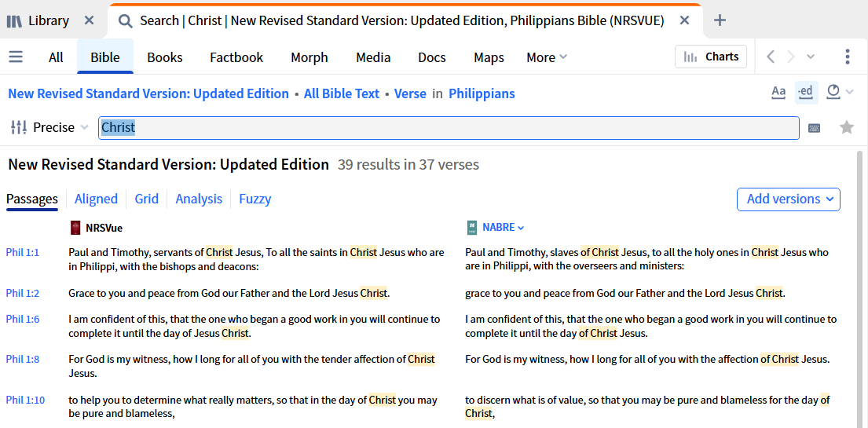
Task: Expand the More search types dropdown
Action: click(x=547, y=57)
